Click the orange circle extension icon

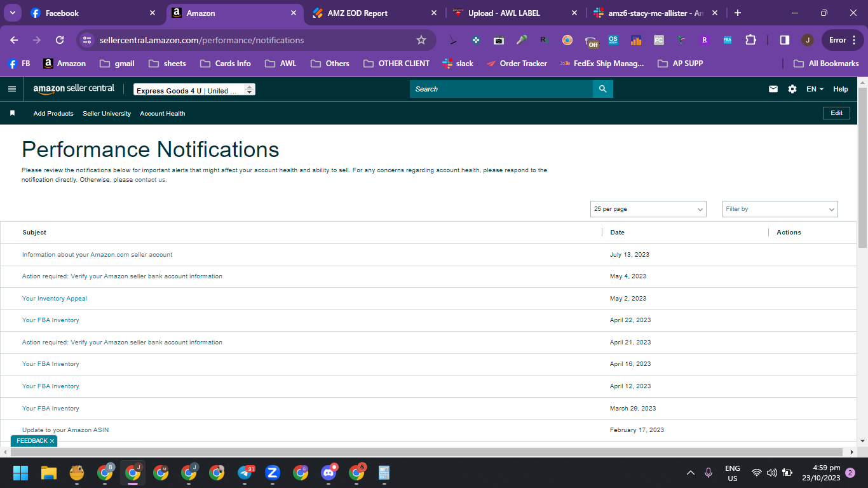coord(567,40)
